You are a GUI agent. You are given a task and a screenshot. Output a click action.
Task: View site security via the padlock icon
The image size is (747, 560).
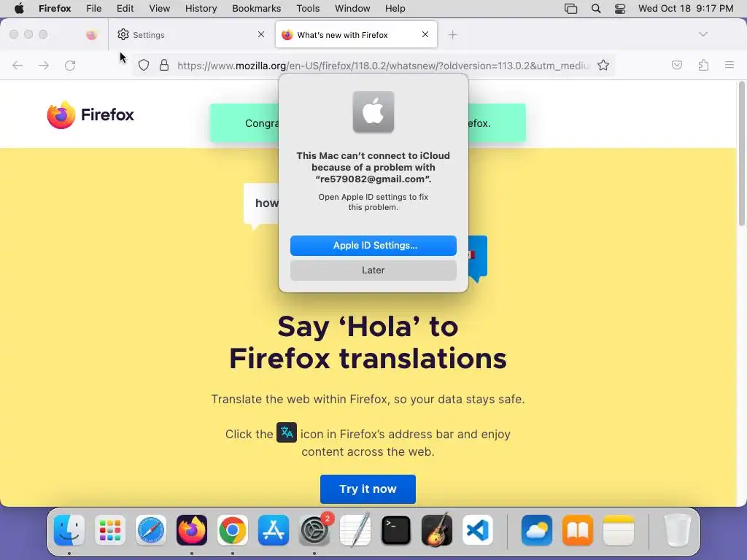point(164,65)
